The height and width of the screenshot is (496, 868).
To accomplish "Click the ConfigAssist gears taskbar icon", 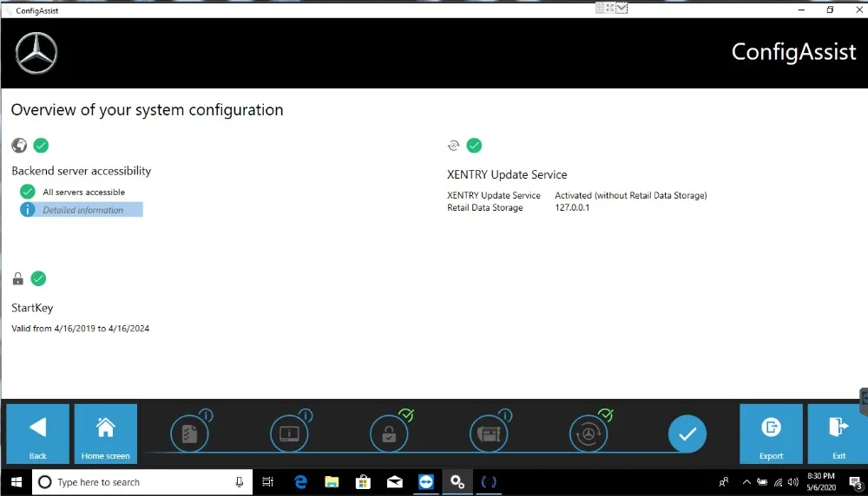I will [x=457, y=482].
